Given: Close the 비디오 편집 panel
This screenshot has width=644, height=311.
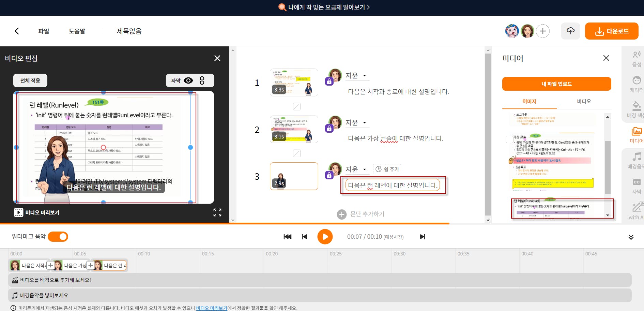Looking at the screenshot, I should [217, 58].
